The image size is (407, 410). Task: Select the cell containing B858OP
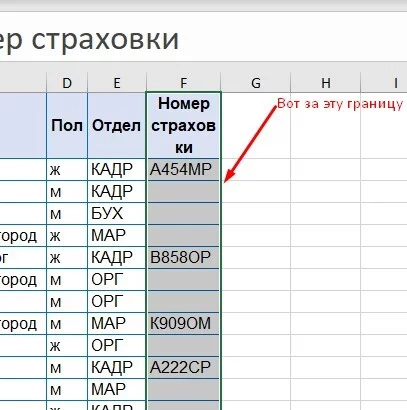184,257
